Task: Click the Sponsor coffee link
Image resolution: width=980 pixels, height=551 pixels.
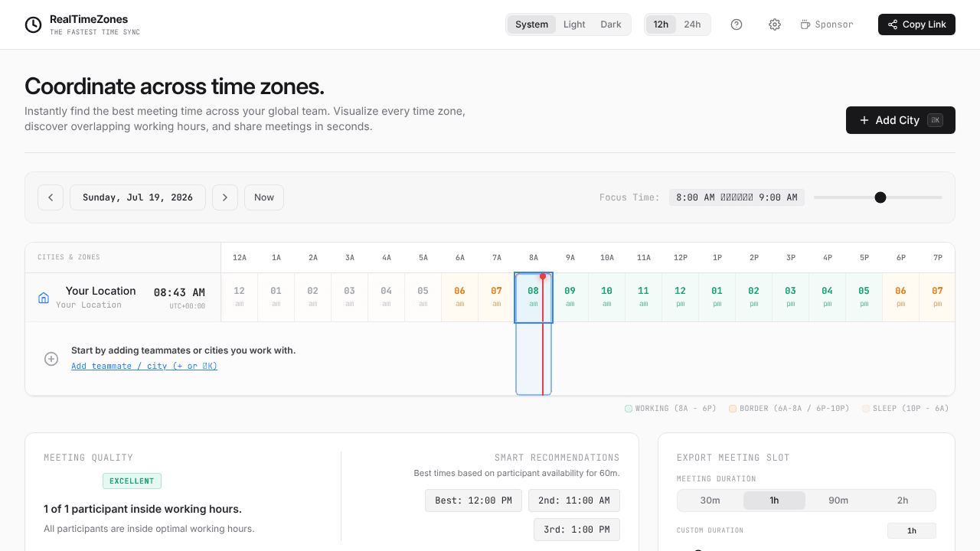Action: click(827, 24)
